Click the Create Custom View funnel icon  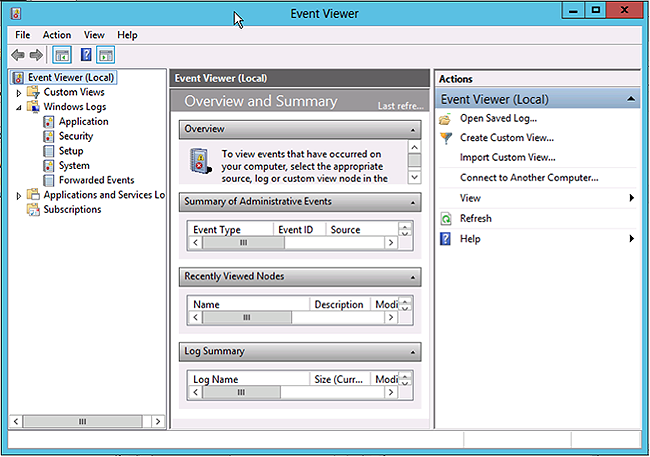tap(446, 138)
